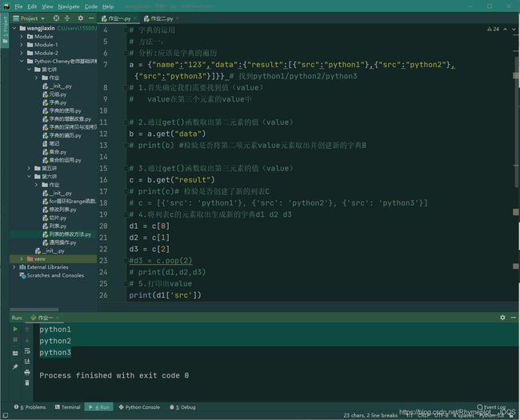Click the restore layout icon in Run panel

[15, 354]
